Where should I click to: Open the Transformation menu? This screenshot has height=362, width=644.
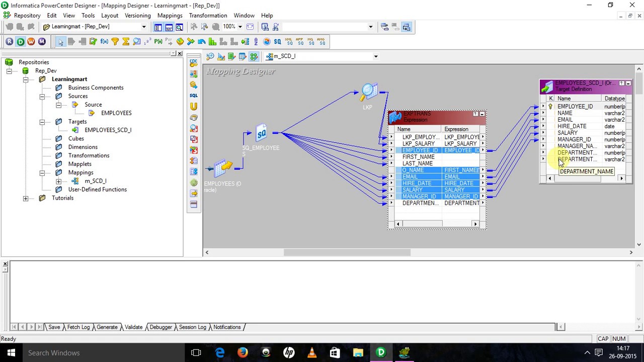pyautogui.click(x=208, y=16)
